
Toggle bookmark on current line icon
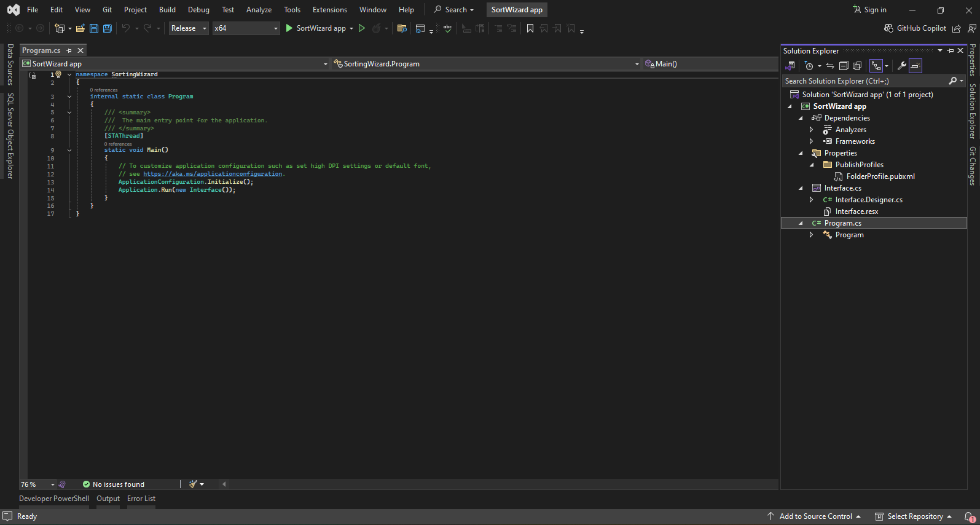coord(530,28)
